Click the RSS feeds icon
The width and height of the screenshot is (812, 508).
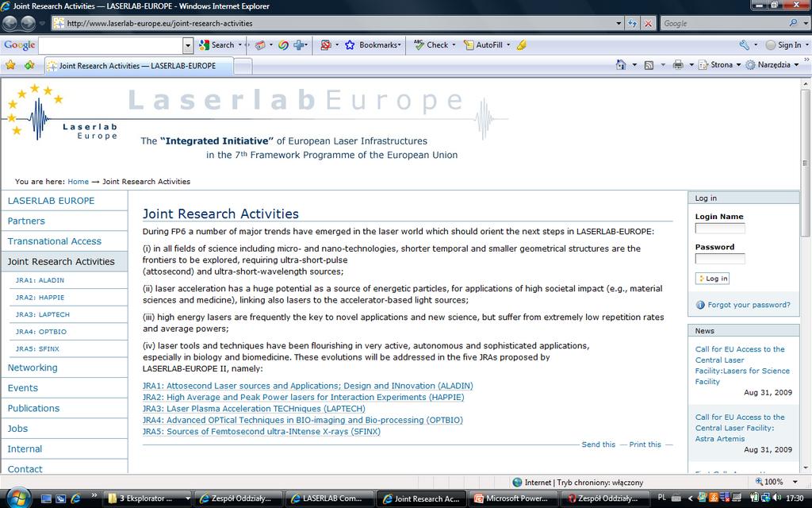point(649,65)
